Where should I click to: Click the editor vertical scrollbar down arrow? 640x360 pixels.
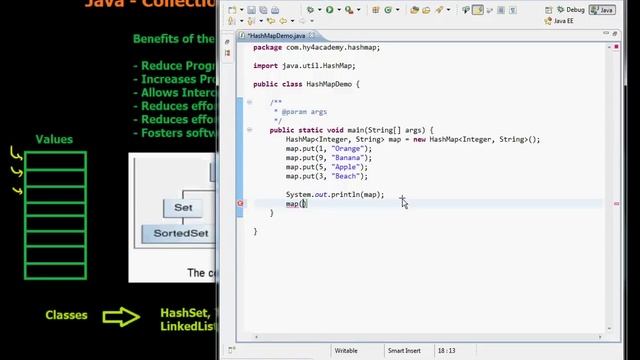tap(609, 329)
